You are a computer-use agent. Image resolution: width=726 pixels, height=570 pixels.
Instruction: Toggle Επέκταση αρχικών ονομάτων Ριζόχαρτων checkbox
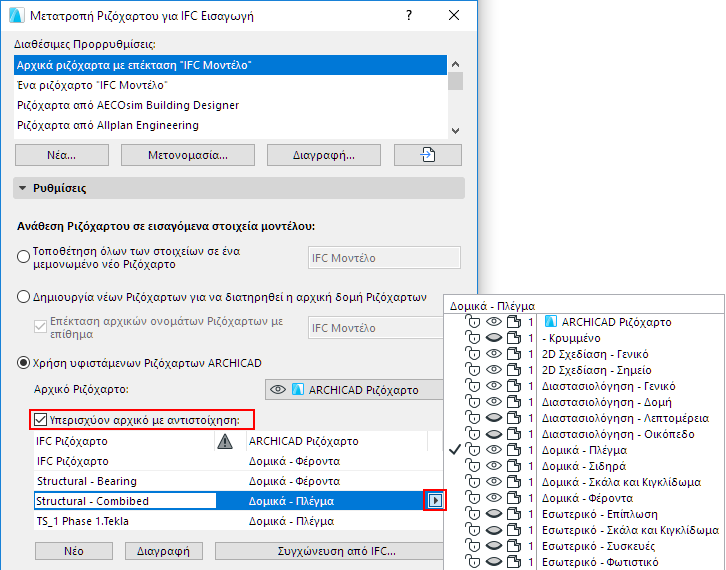tap(40, 326)
